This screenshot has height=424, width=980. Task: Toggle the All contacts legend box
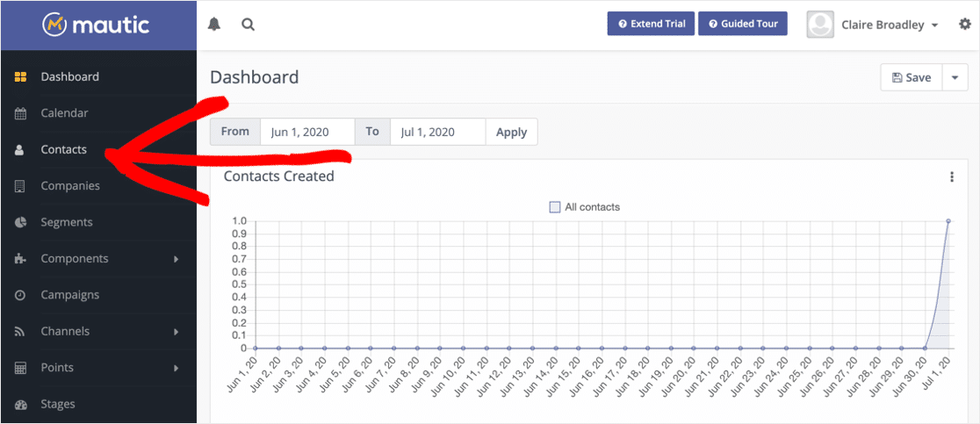555,207
